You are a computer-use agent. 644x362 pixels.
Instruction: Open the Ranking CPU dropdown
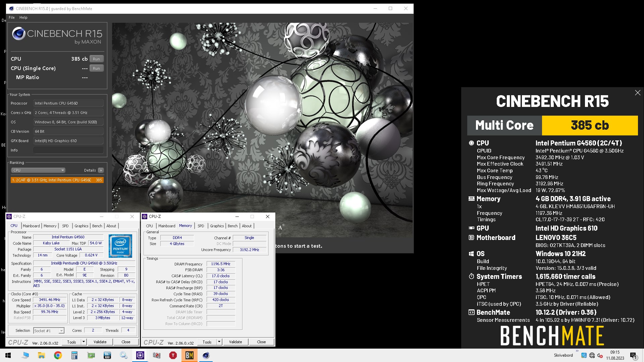38,170
